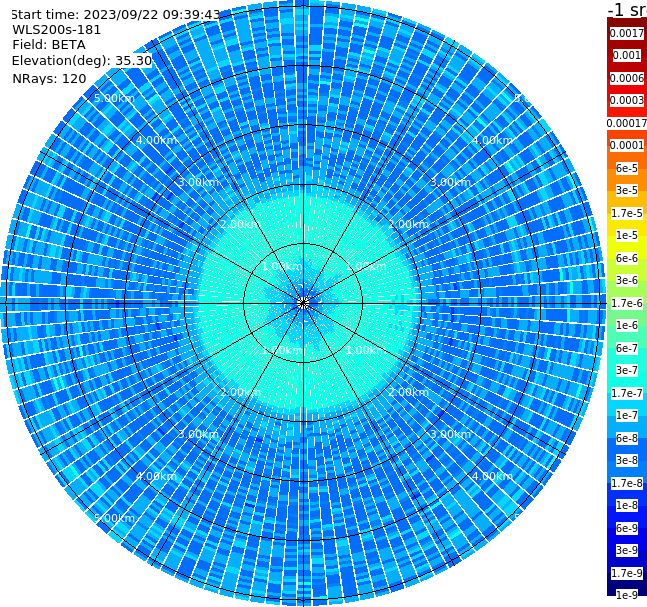Select the 6e-6 colorbar label

627,258
